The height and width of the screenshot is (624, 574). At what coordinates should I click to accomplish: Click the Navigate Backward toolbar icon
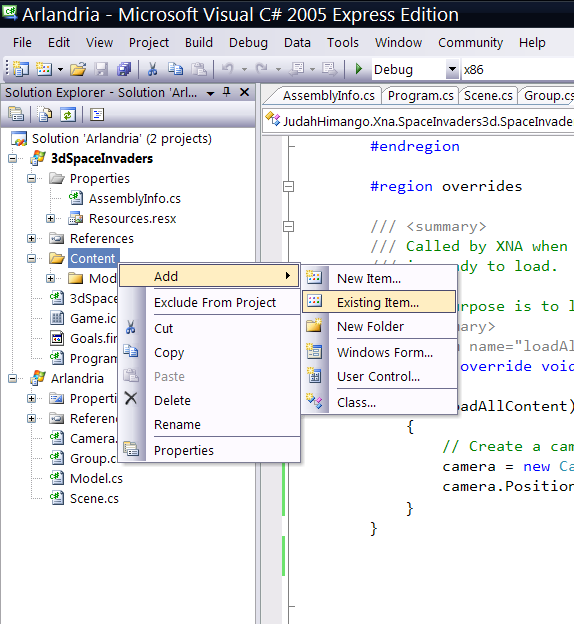tap(297, 69)
